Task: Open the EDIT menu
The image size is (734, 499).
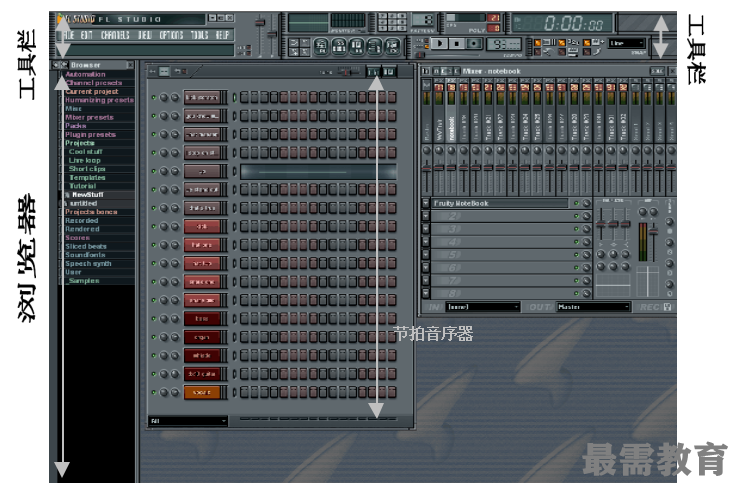Action: [x=87, y=35]
